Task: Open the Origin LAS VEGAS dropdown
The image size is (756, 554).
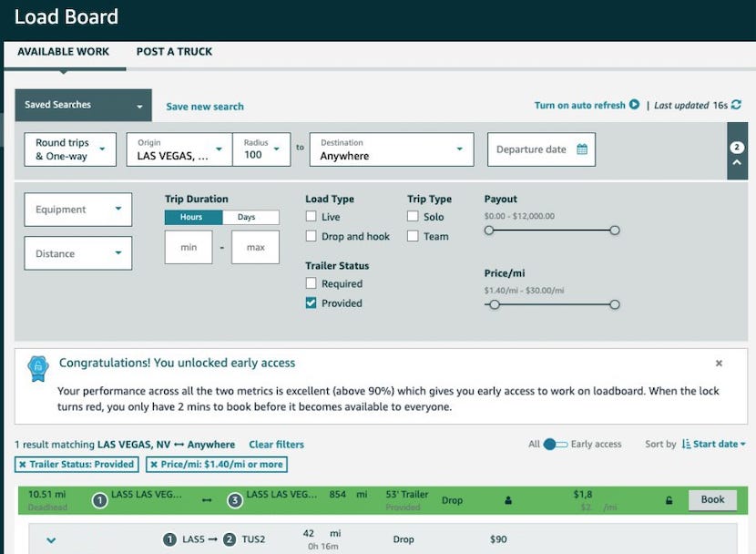Action: tap(179, 149)
